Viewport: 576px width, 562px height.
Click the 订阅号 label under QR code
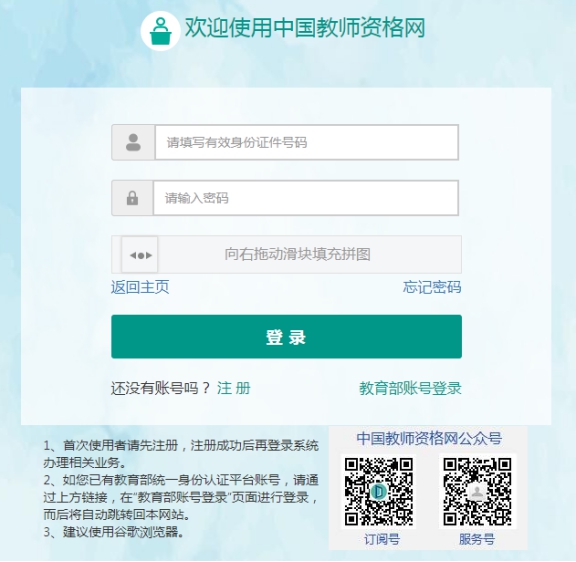coord(382,540)
